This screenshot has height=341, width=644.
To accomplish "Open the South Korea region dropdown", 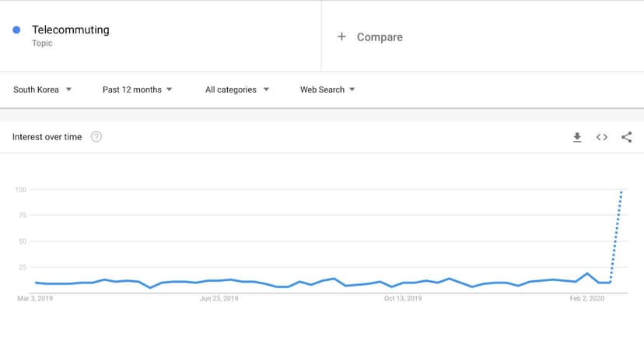I will click(42, 90).
